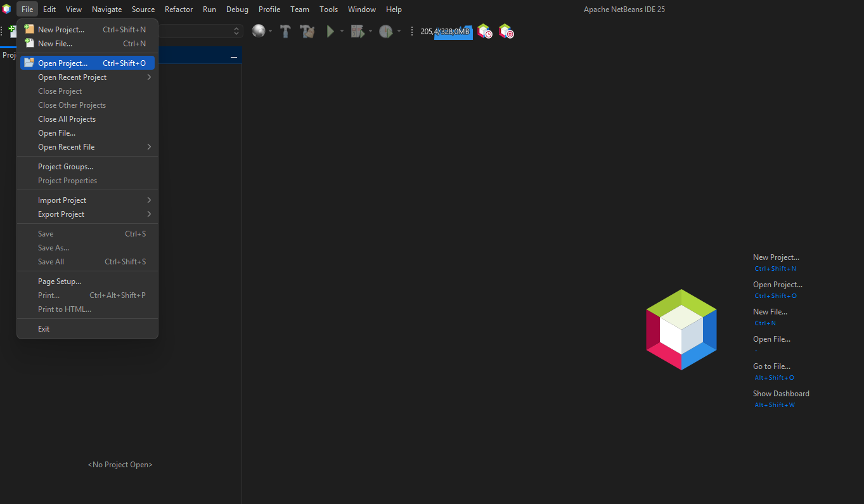Open the dropdown arrow next to Debug Project
The image size is (864, 504).
370,31
